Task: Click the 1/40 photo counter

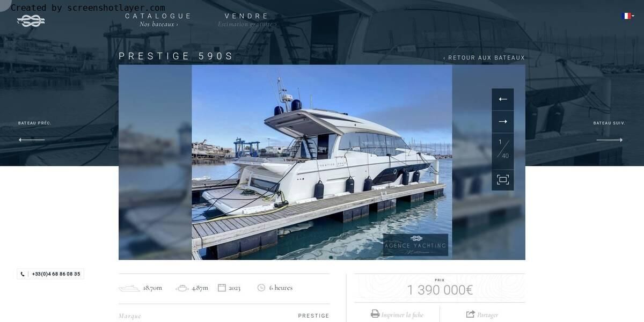Action: click(x=503, y=149)
